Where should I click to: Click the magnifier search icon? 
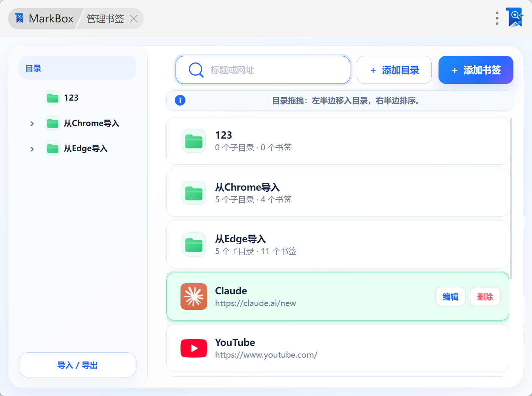196,70
